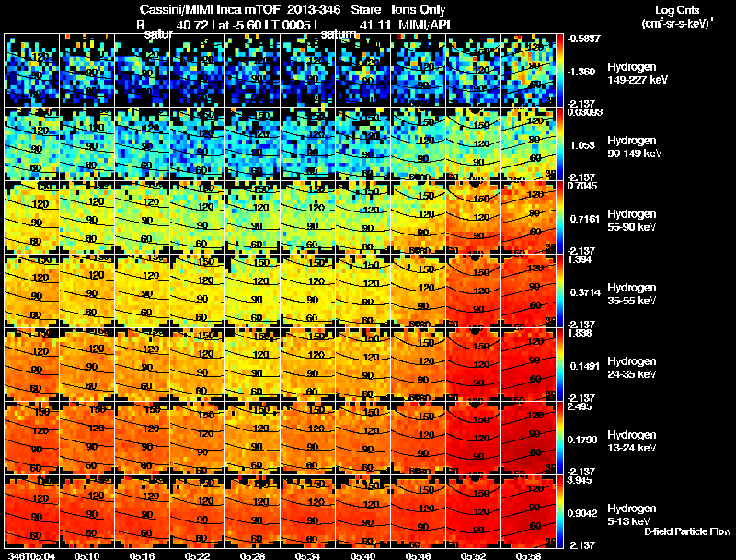Viewport: 736px width, 560px height.
Task: Click the '346T05:04' time axis label
Action: coord(31,555)
